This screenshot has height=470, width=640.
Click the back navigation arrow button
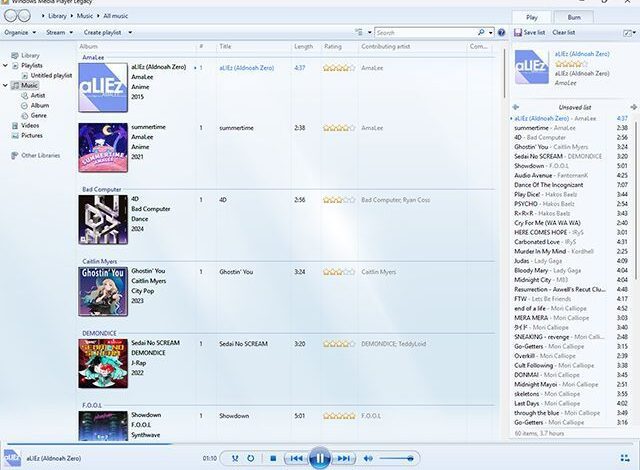pos(11,16)
